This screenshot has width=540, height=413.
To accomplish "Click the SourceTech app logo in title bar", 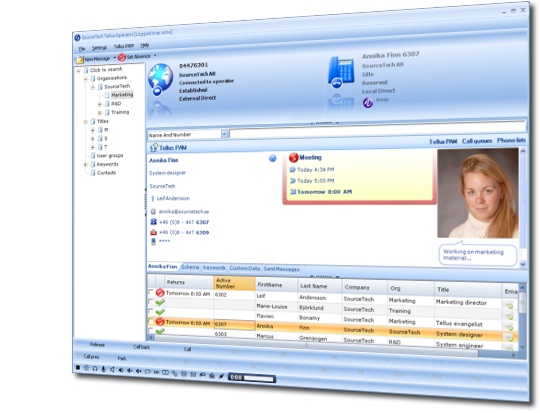I will (77, 38).
